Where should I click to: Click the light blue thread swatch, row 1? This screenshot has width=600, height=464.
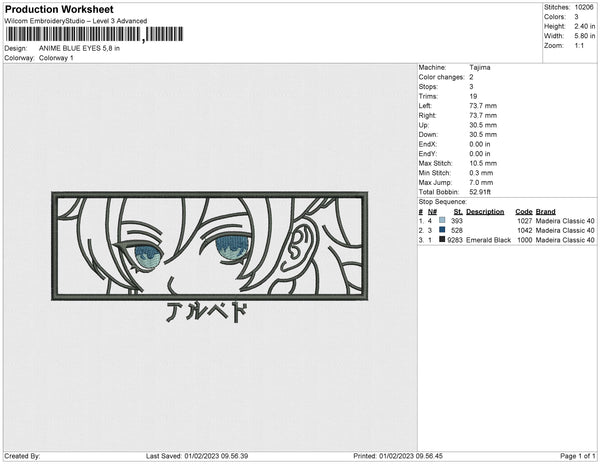tap(442, 221)
